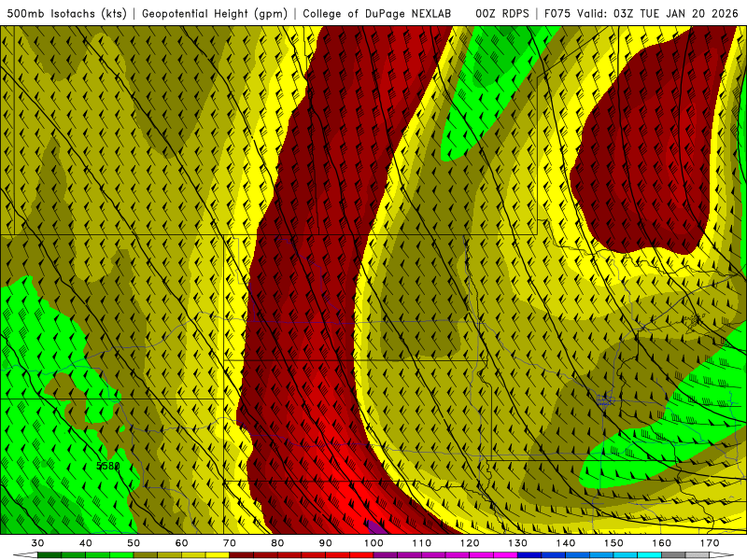
Task: Click the '130' legend value
Action: [x=517, y=543]
